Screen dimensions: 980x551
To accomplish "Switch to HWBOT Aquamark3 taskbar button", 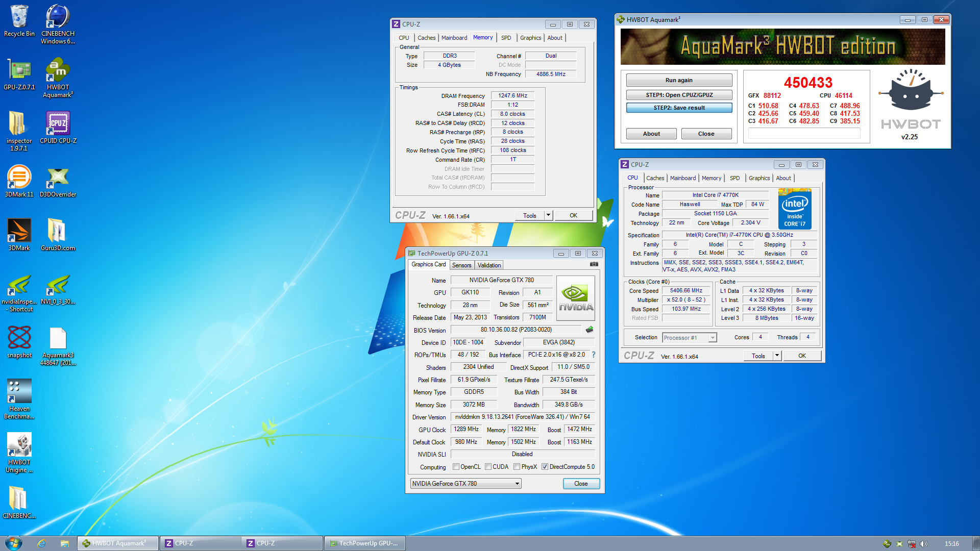I will click(118, 543).
